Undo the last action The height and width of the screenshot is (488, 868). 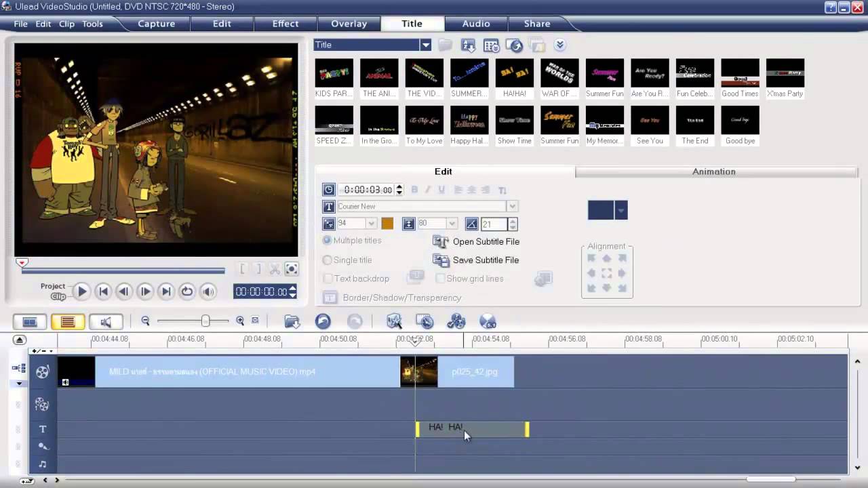(x=323, y=321)
